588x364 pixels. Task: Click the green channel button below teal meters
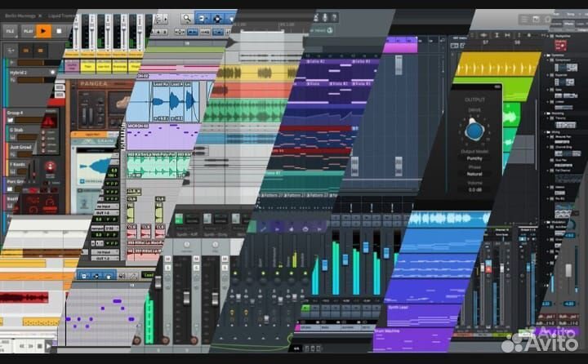[x=305, y=309]
